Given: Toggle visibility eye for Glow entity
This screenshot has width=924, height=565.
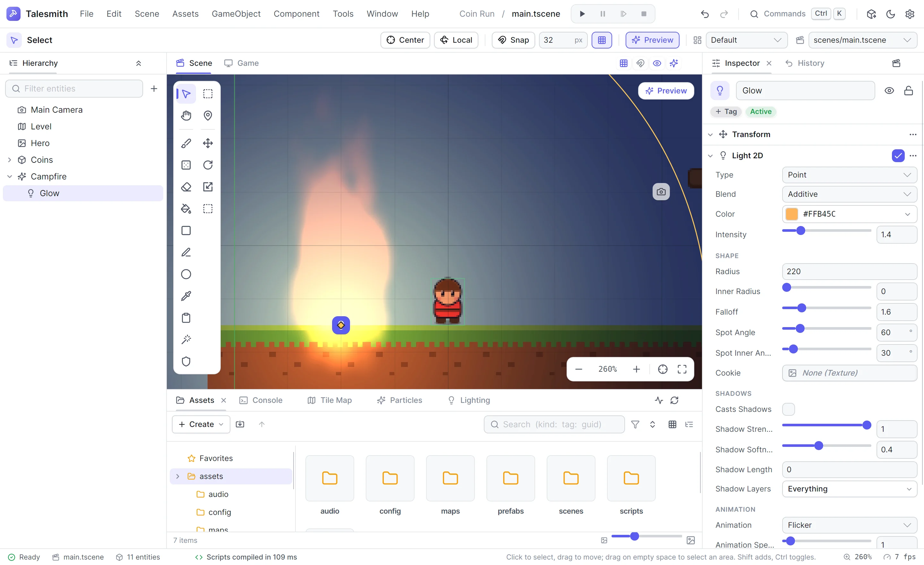Looking at the screenshot, I should click(x=889, y=91).
